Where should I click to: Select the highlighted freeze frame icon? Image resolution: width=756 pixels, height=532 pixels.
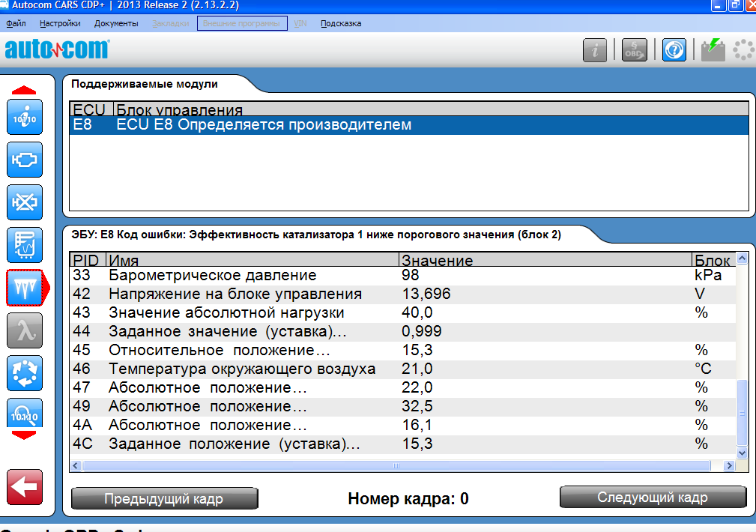(x=25, y=286)
